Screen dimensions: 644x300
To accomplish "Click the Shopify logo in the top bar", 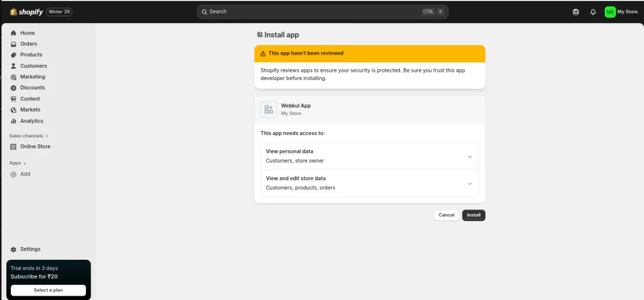I will (26, 12).
